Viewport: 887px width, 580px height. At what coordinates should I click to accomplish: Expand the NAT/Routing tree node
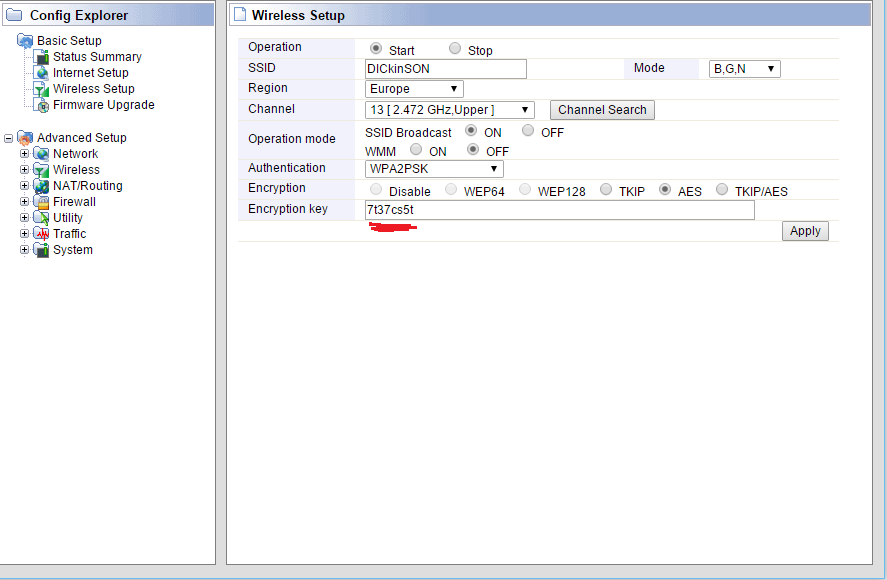pos(24,186)
